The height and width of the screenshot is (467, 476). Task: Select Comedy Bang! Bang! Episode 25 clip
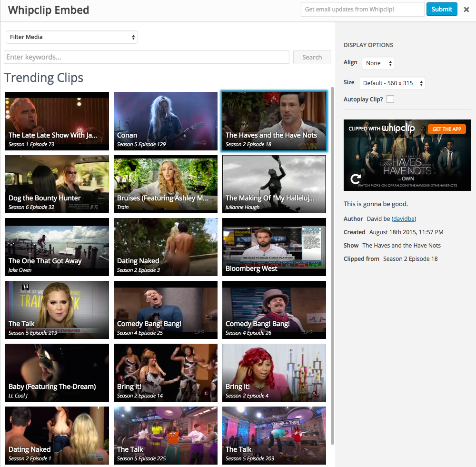pos(166,310)
